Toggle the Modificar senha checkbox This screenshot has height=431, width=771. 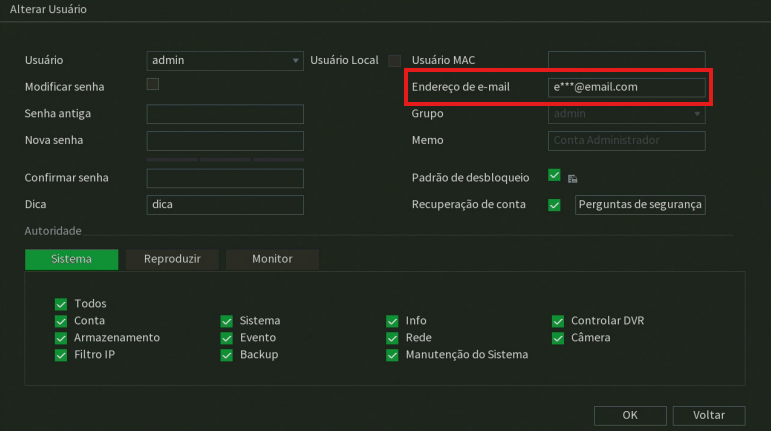(x=153, y=84)
